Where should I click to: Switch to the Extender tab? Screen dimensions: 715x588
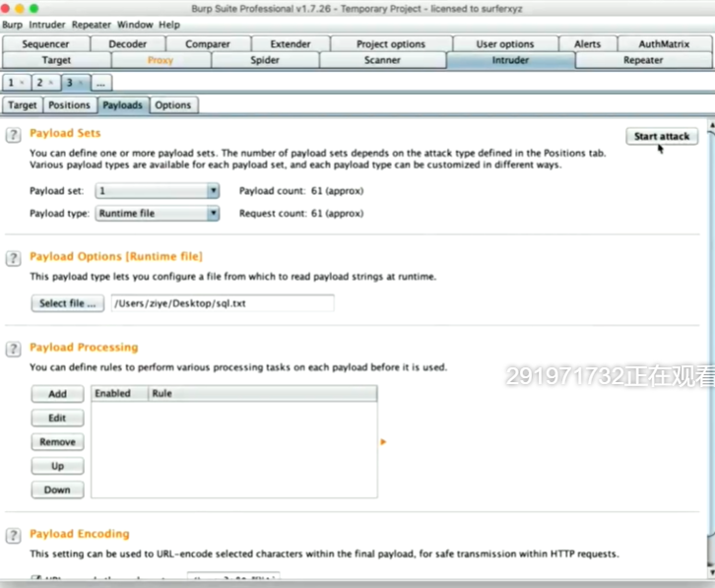pyautogui.click(x=291, y=43)
